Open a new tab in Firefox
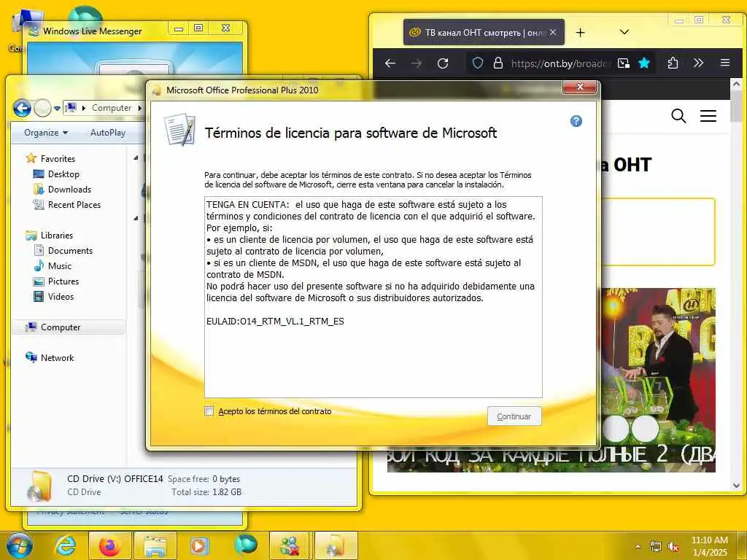The image size is (747, 560). 580,32
